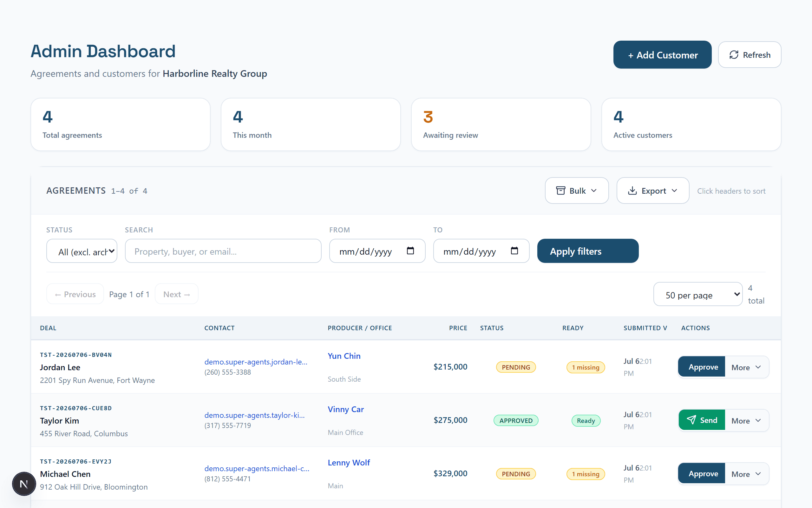Open producer Lenny Wolf's link
The image size is (812, 508).
349,463
